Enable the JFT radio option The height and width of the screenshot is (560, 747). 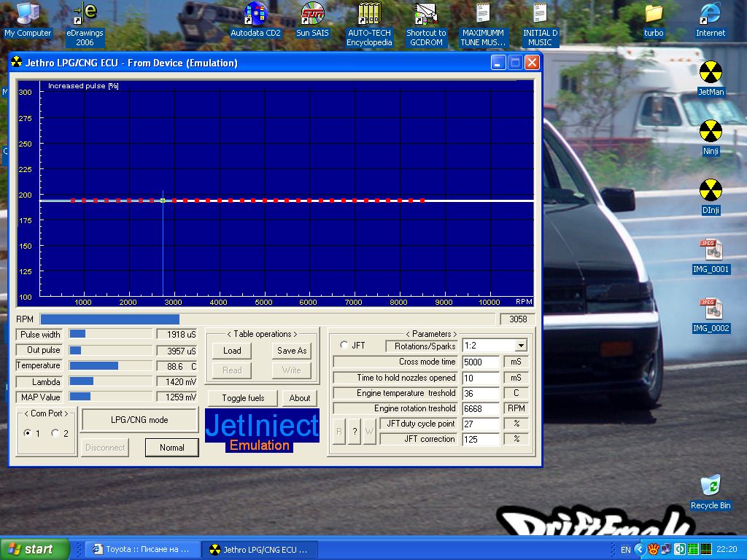coord(344,346)
